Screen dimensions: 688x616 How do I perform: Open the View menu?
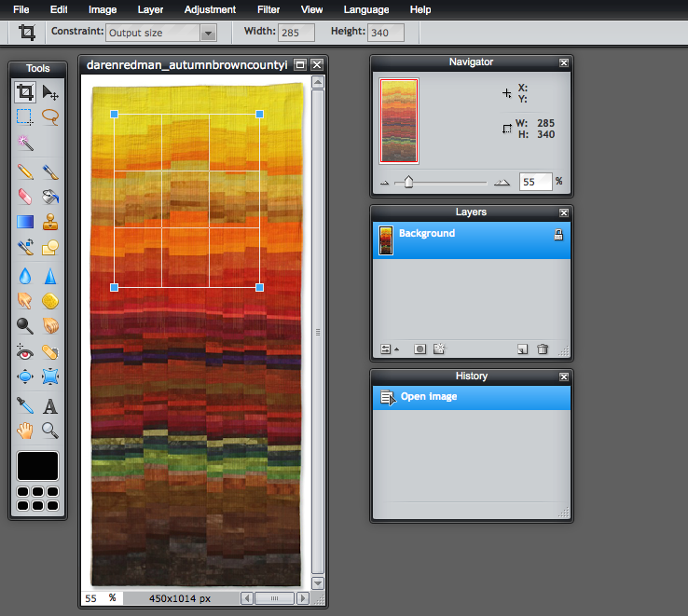pos(312,9)
